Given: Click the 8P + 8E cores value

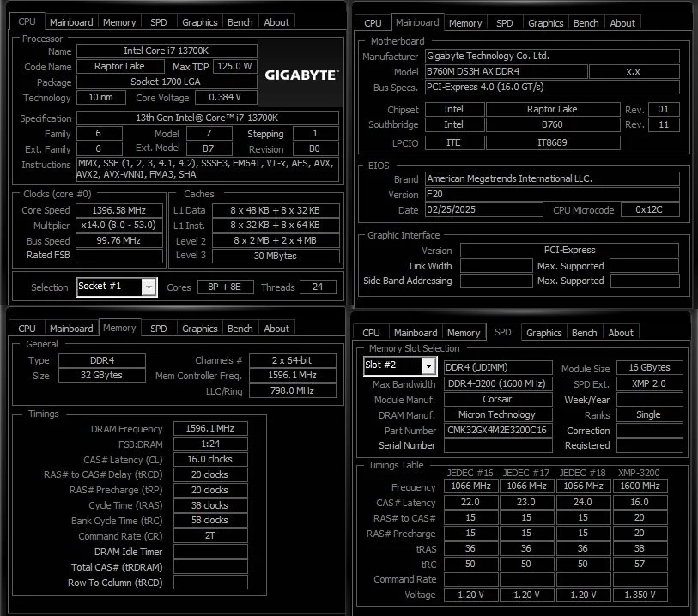Looking at the screenshot, I should (x=225, y=287).
